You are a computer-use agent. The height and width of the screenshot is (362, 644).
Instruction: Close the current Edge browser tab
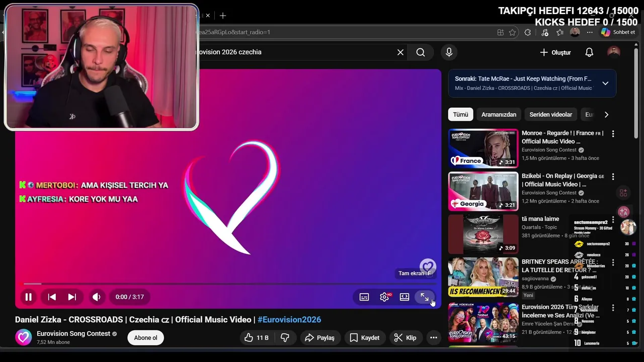[x=207, y=16]
